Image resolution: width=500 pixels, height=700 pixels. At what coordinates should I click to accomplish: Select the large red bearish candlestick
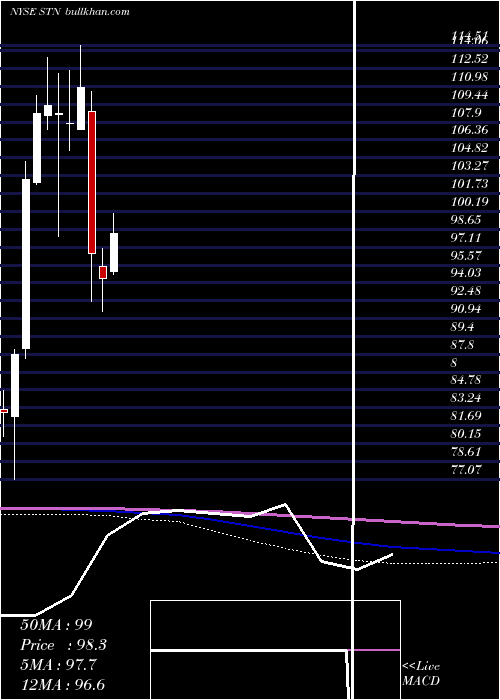(92, 182)
